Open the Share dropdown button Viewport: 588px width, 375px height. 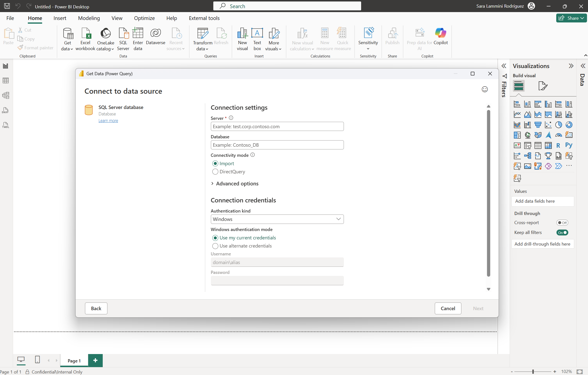pos(571,18)
